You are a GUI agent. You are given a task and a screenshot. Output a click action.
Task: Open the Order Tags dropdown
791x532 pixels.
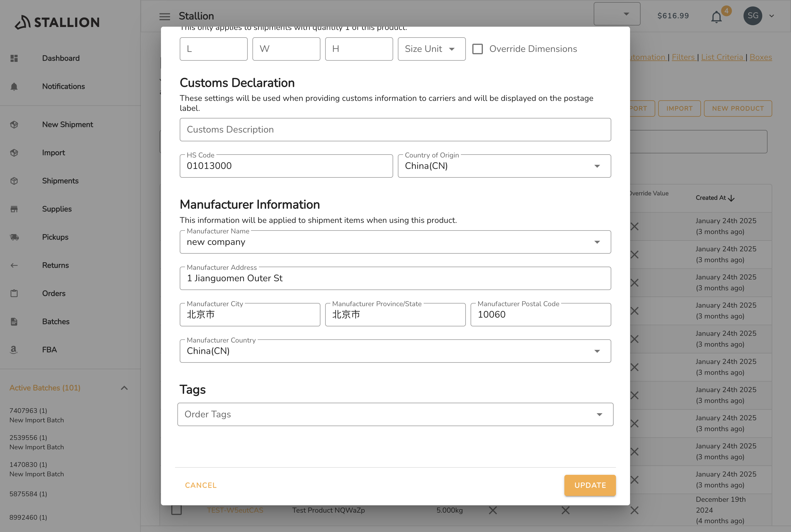pos(395,414)
